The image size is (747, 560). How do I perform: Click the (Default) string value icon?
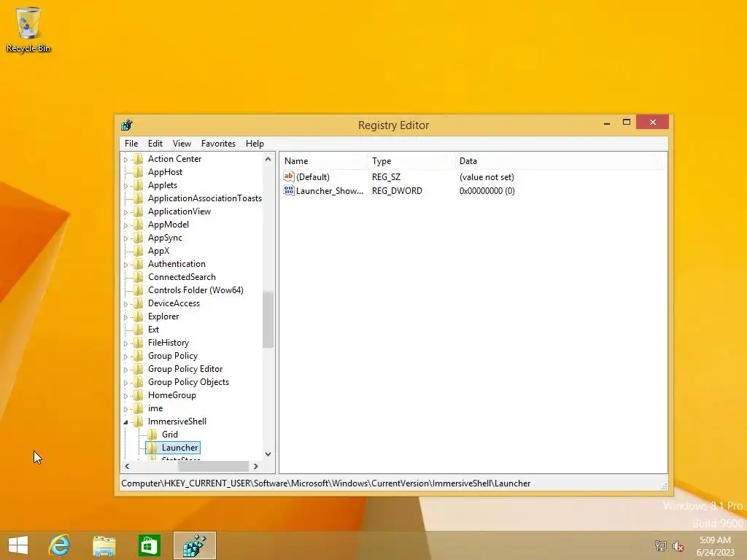point(289,176)
